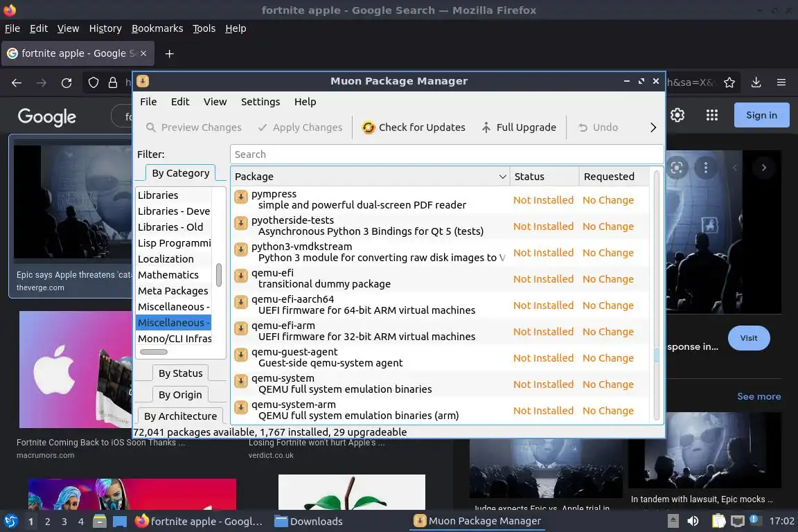Viewport: 798px width, 532px height.
Task: Click Firefox tracking protection shield icon
Action: (x=94, y=82)
